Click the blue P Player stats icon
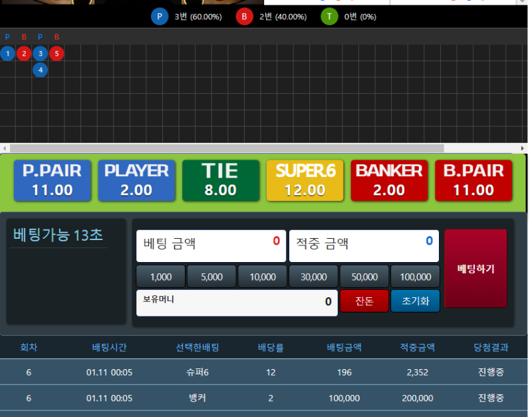532x417 pixels. pos(160,17)
